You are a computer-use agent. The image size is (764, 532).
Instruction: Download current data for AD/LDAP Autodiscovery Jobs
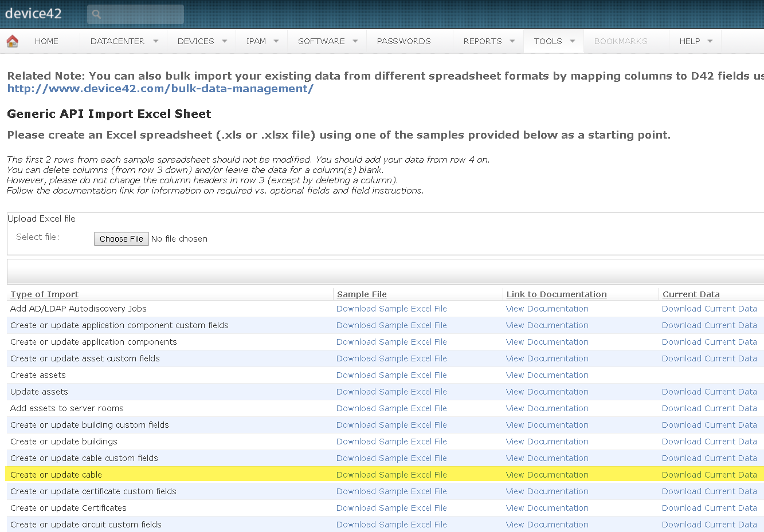point(709,309)
